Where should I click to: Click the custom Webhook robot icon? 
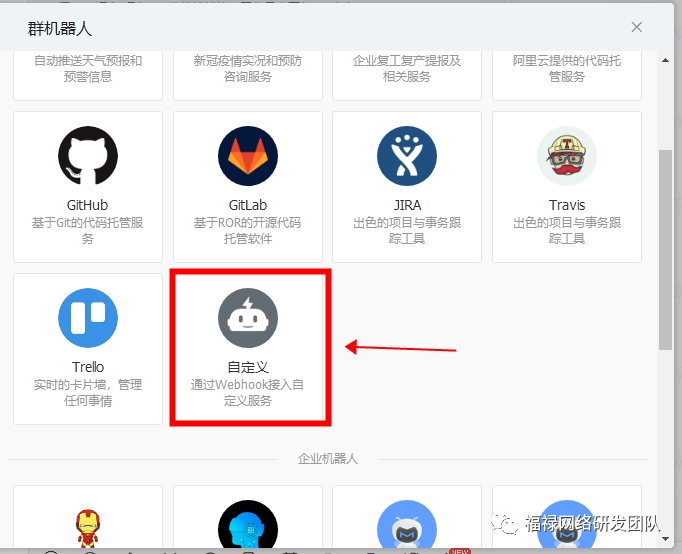click(248, 318)
